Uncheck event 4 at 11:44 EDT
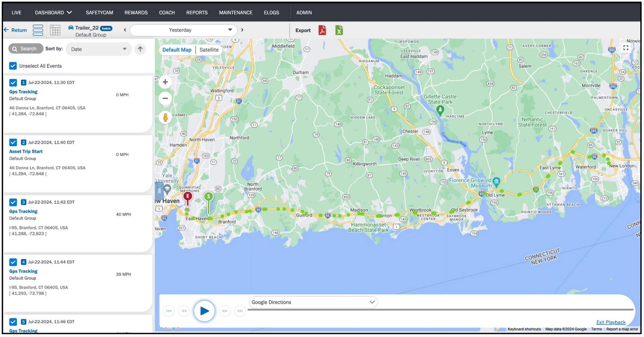 [x=13, y=262]
